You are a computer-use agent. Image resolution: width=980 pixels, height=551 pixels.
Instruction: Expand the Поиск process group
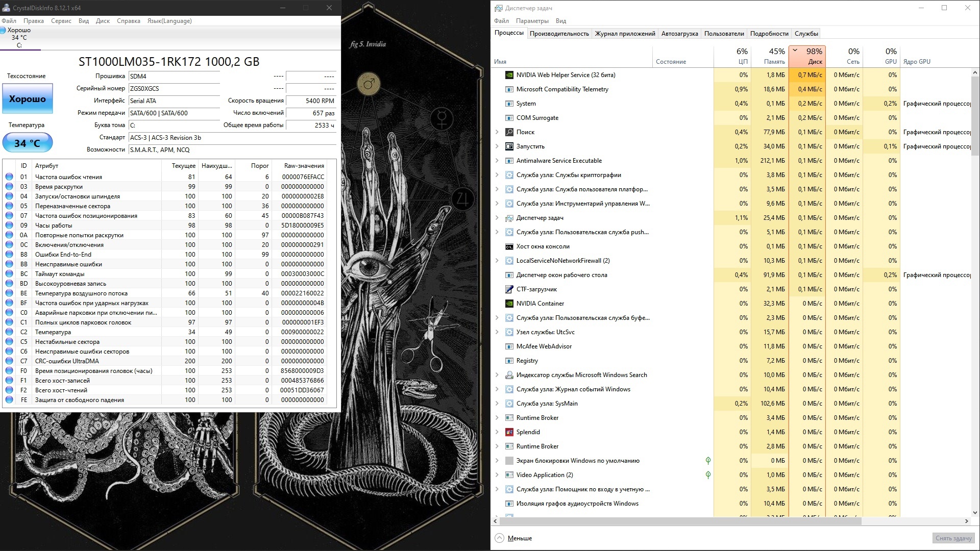497,132
